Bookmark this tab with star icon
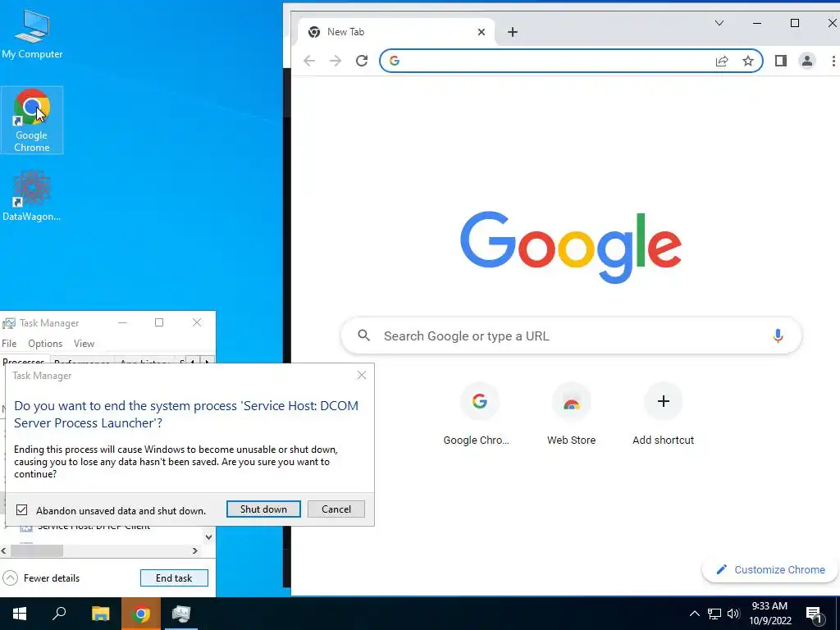840x630 pixels. pyautogui.click(x=748, y=61)
